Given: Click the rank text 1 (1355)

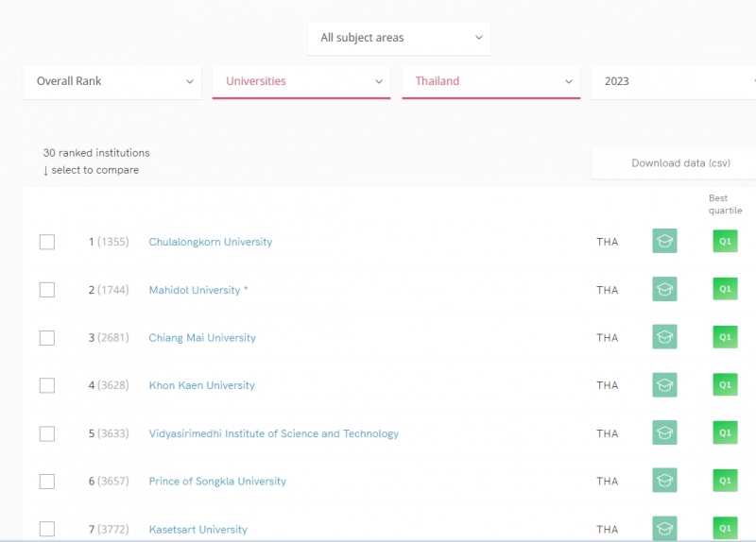Looking at the screenshot, I should click(x=109, y=242).
